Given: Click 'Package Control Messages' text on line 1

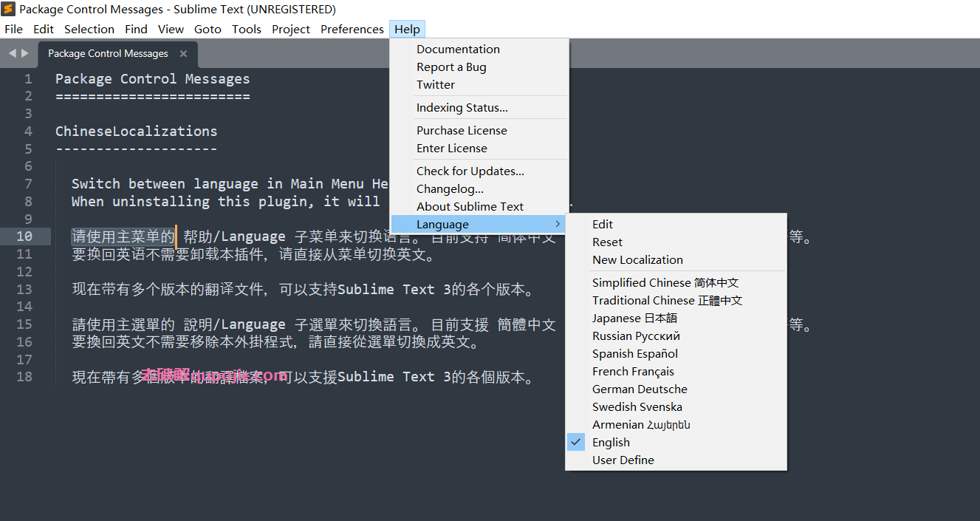Looking at the screenshot, I should pyautogui.click(x=153, y=78).
